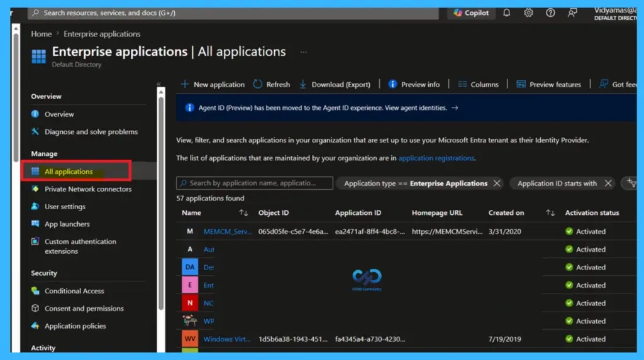Viewport: 644px width, 360px height.
Task: Click the MEMCM homepage URL cell
Action: 447,231
